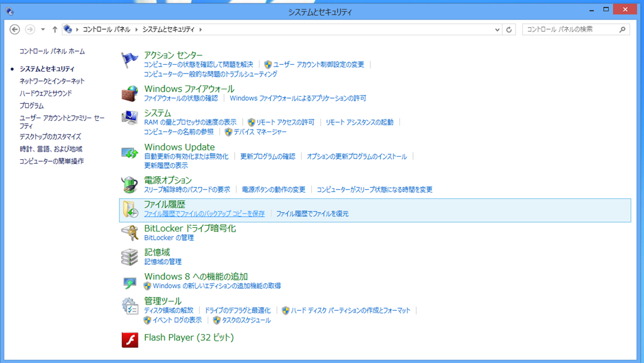Open the Storage Spaces drives icon
The image size is (644, 363).
coord(130,257)
